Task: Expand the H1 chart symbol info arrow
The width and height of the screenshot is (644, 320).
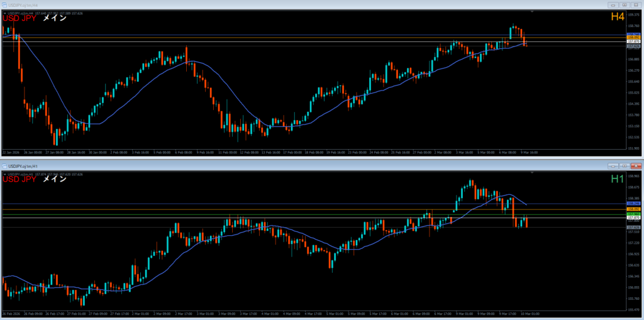Action: tap(4, 173)
